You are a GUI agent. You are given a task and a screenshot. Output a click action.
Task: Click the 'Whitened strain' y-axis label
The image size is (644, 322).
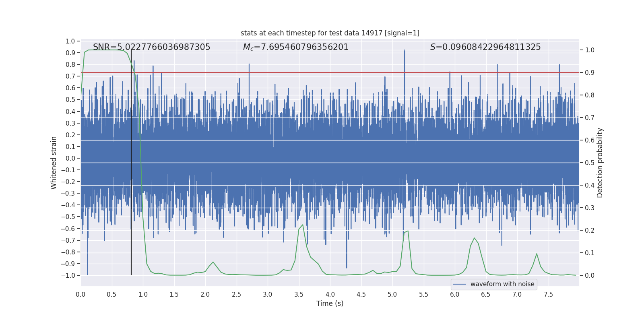pos(54,163)
